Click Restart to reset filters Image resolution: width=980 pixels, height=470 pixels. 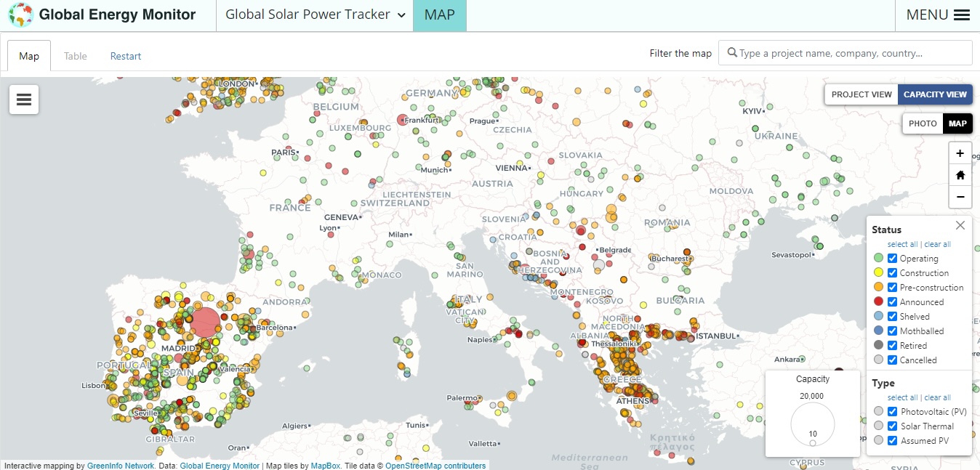click(125, 55)
